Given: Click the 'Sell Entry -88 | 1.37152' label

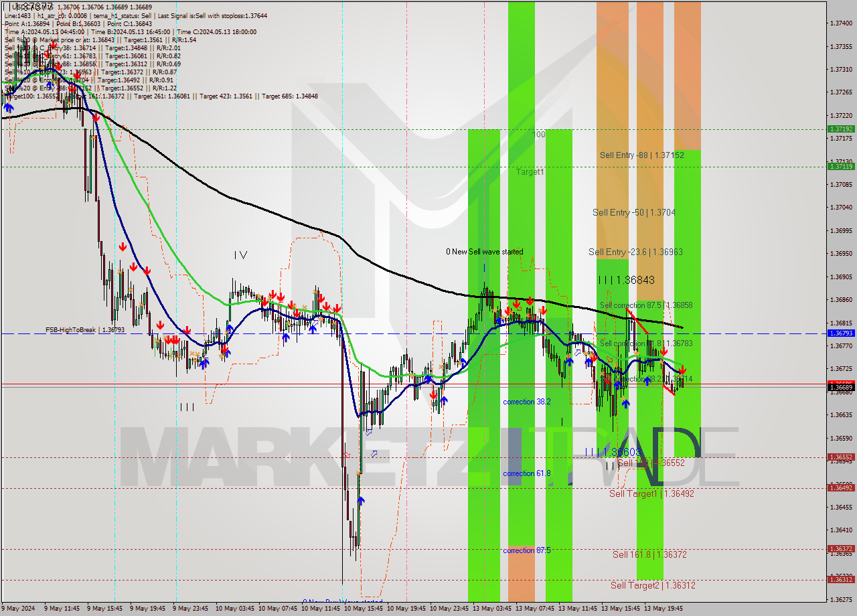Looking at the screenshot, I should coord(642,155).
